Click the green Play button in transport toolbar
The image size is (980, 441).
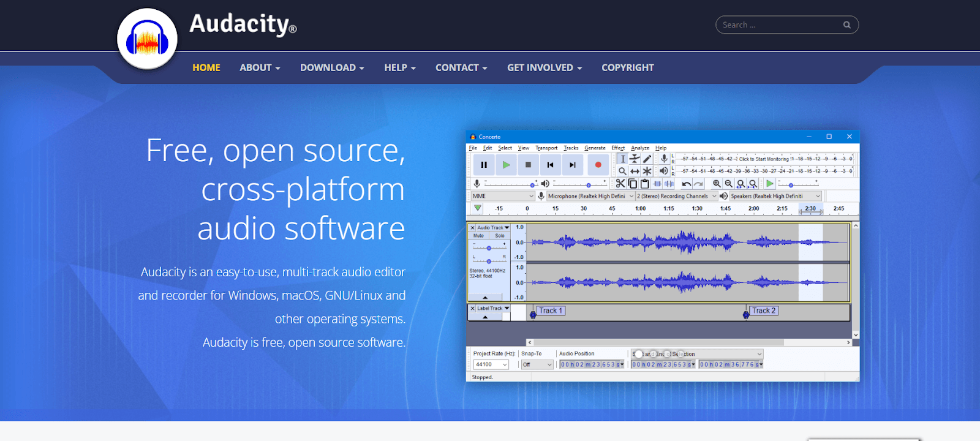pos(506,165)
